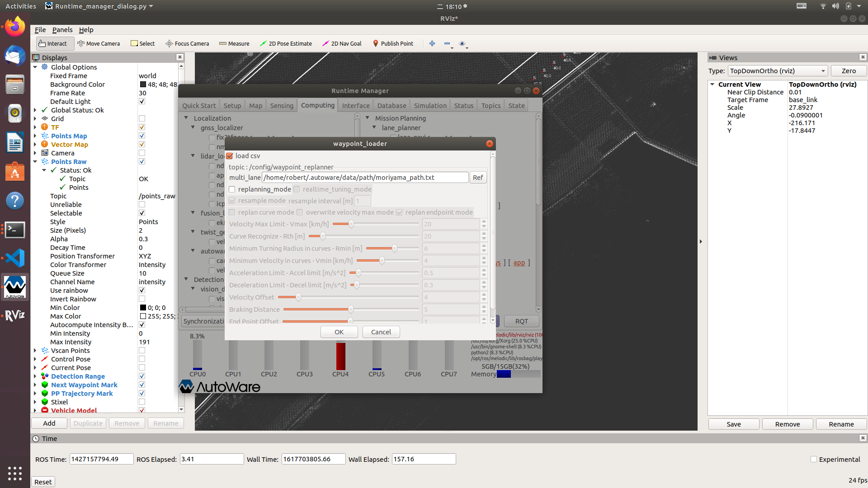Image resolution: width=868 pixels, height=488 pixels.
Task: Open the Panels menu
Action: coord(62,30)
